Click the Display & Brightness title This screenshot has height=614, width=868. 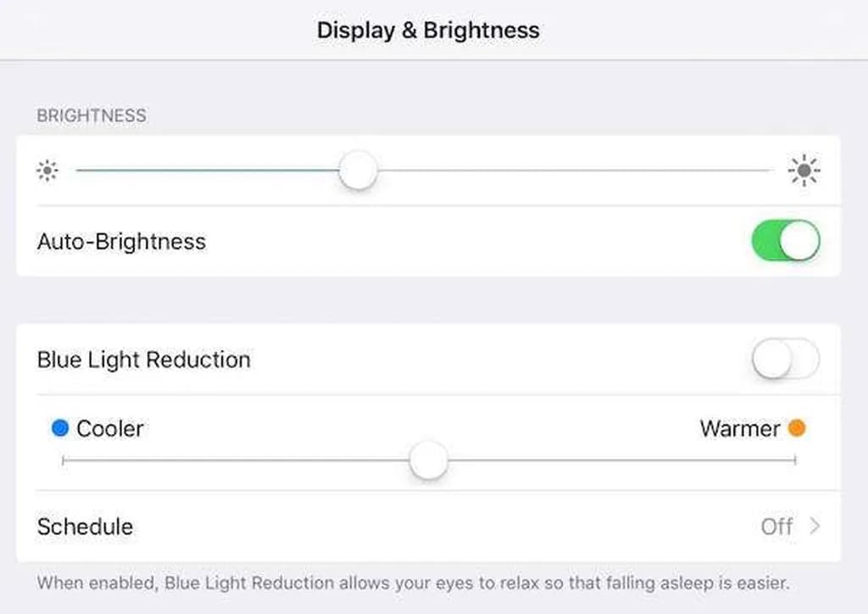pyautogui.click(x=428, y=31)
